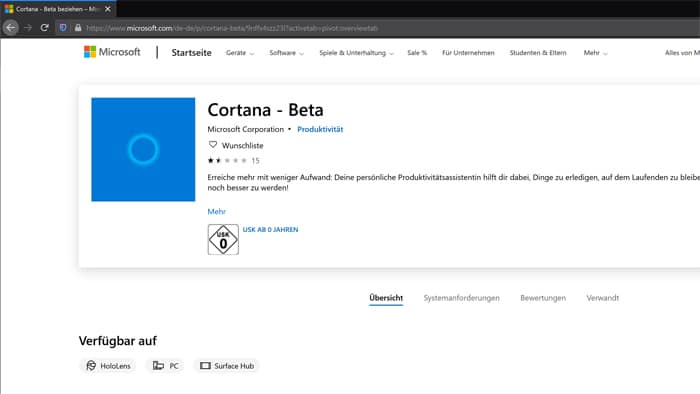The height and width of the screenshot is (394, 700).
Task: Click the Verfügbar auf heading
Action: [117, 341]
